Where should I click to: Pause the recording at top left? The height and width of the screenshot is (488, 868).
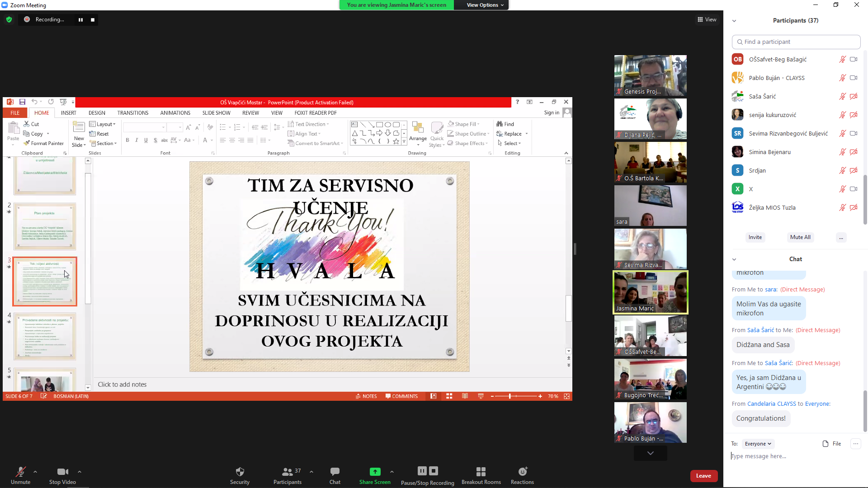click(80, 20)
